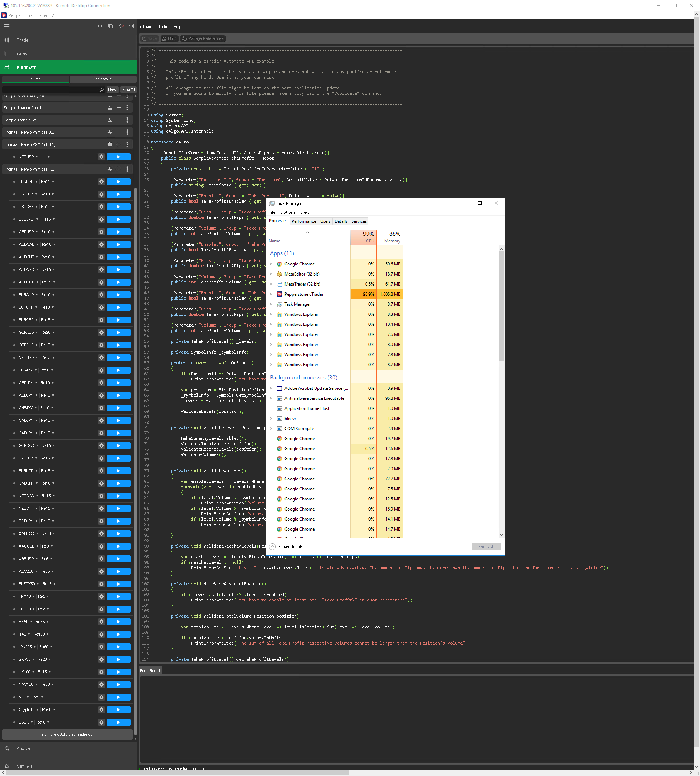
Task: Click the detach window icon in cTrader header
Action: point(110,26)
